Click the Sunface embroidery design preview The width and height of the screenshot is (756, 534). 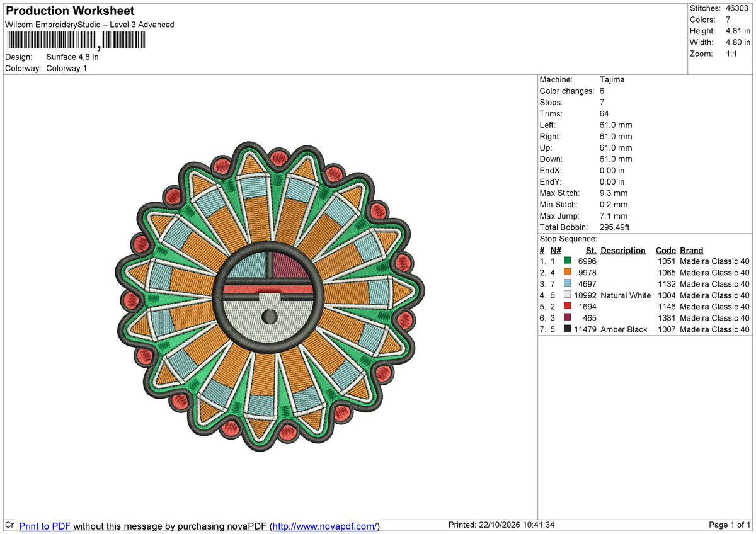click(x=270, y=295)
